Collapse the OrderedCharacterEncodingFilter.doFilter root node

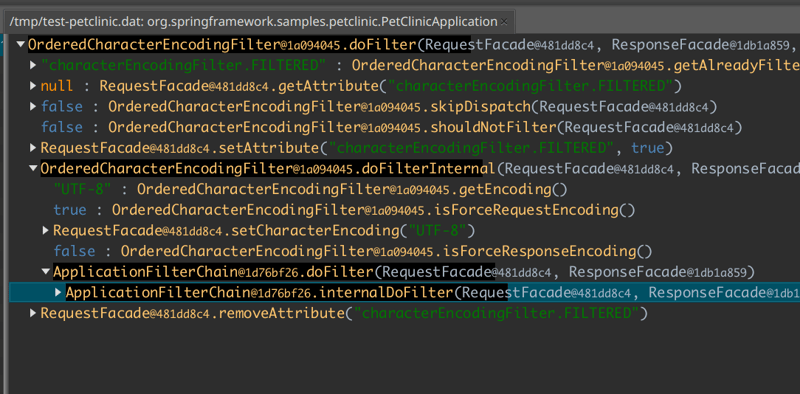[x=20, y=44]
